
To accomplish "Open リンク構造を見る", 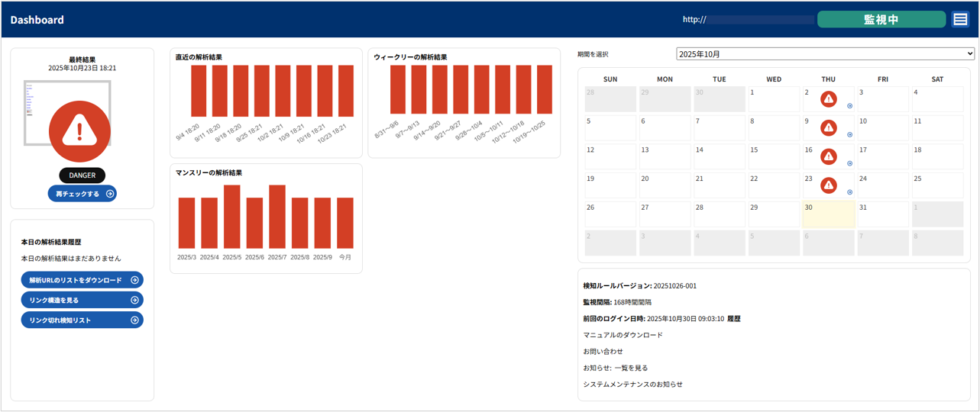I will click(82, 300).
